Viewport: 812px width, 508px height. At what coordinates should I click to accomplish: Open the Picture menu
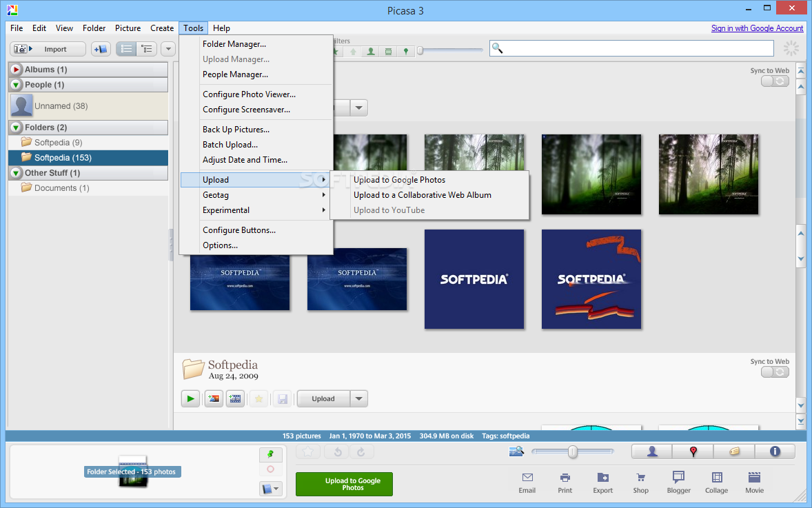(x=128, y=28)
